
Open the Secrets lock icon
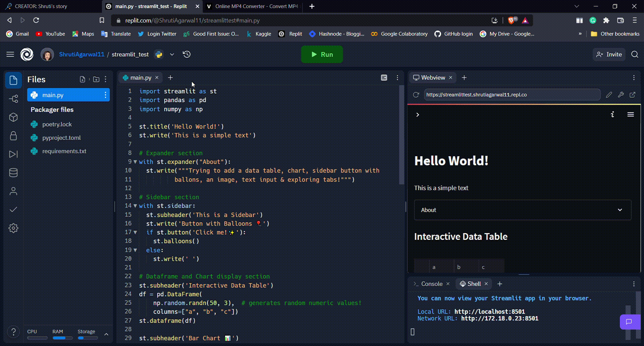pyautogui.click(x=13, y=136)
